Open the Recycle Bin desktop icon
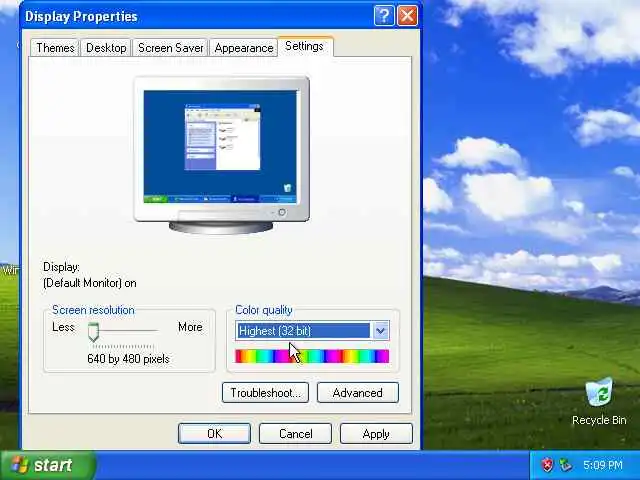Image resolution: width=640 pixels, height=480 pixels. (599, 401)
